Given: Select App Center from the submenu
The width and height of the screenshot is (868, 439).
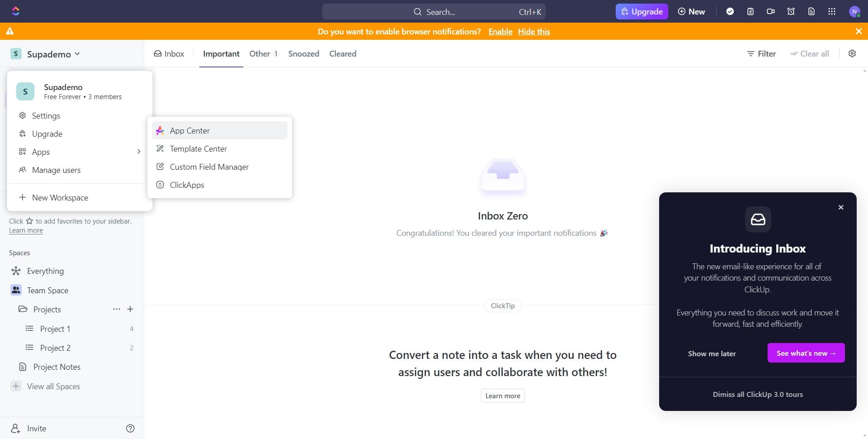Looking at the screenshot, I should (x=190, y=130).
